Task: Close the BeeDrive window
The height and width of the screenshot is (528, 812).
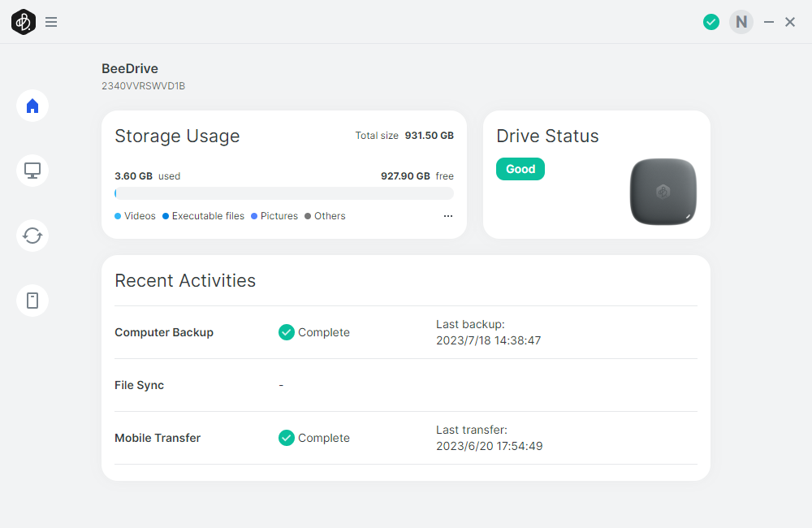Action: [x=790, y=22]
